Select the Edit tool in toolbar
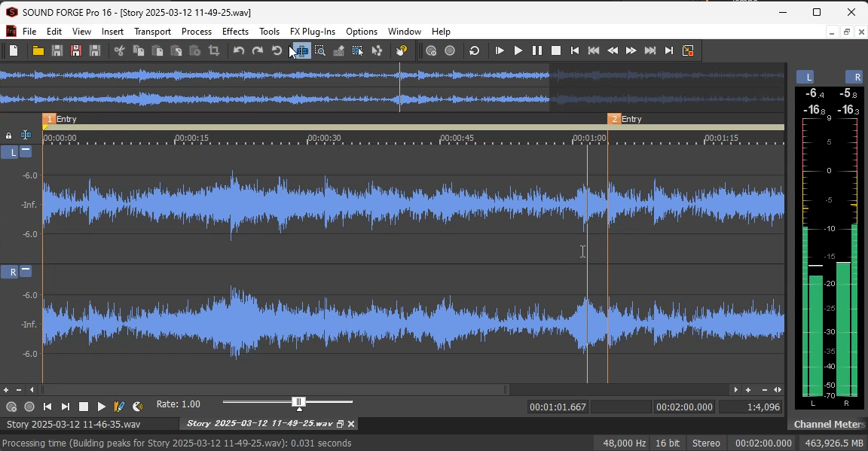The width and height of the screenshot is (868, 451). (301, 51)
